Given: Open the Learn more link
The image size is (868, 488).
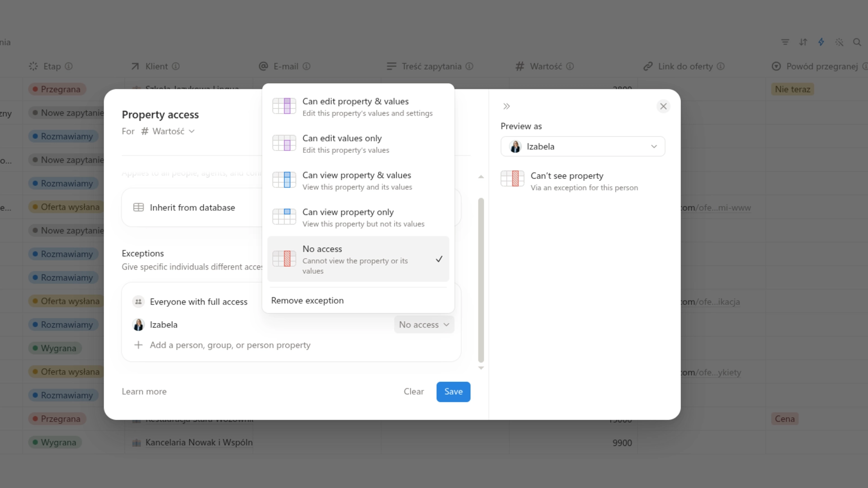Looking at the screenshot, I should tap(144, 392).
